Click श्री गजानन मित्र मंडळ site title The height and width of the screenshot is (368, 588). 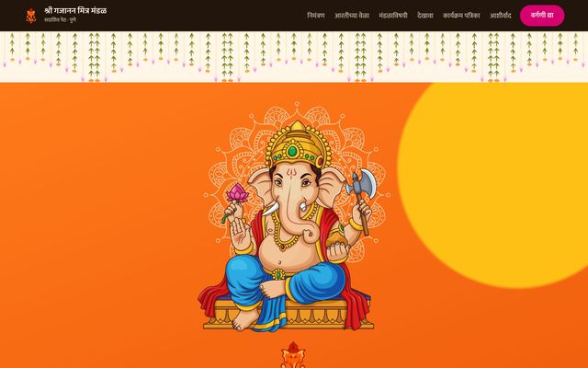tap(75, 10)
